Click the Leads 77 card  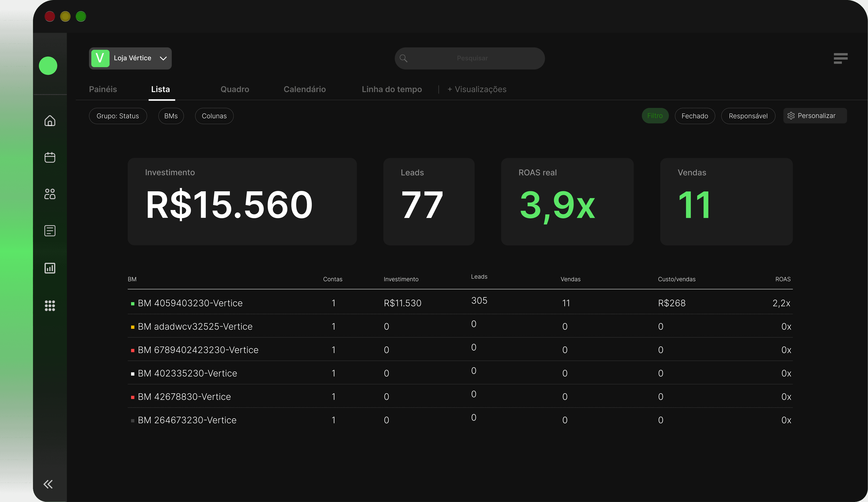pyautogui.click(x=429, y=202)
